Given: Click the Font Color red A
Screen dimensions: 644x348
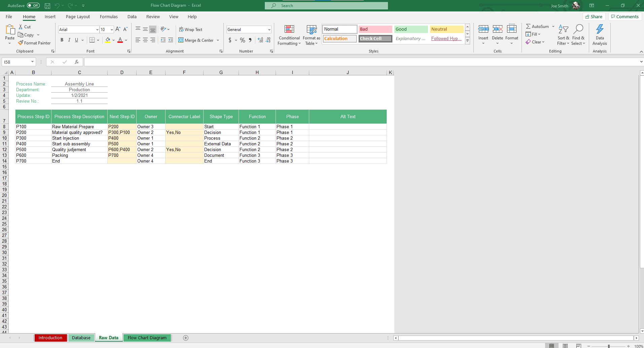Looking at the screenshot, I should point(120,40).
